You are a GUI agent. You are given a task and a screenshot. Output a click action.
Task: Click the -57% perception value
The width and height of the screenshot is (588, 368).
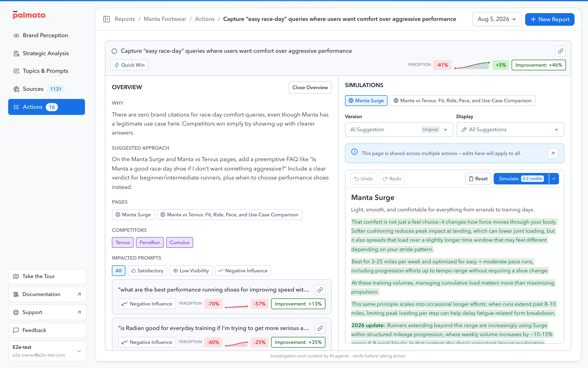[x=259, y=304]
